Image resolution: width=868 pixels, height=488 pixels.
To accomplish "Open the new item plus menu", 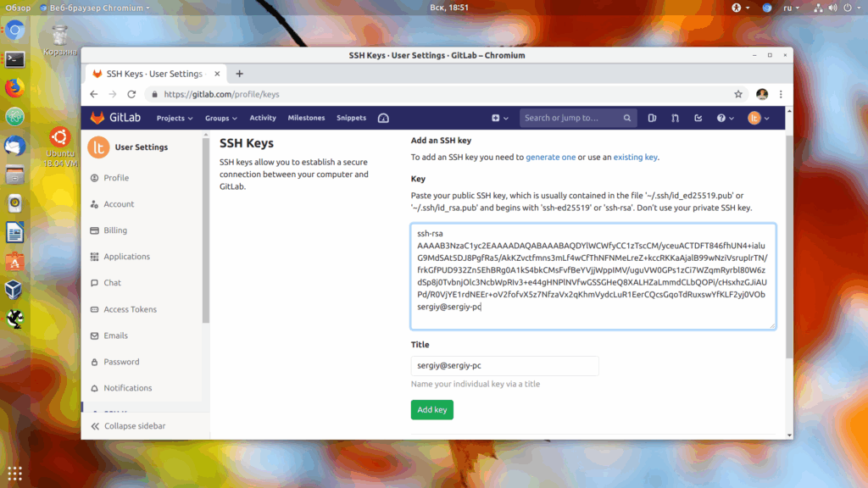I will [500, 118].
